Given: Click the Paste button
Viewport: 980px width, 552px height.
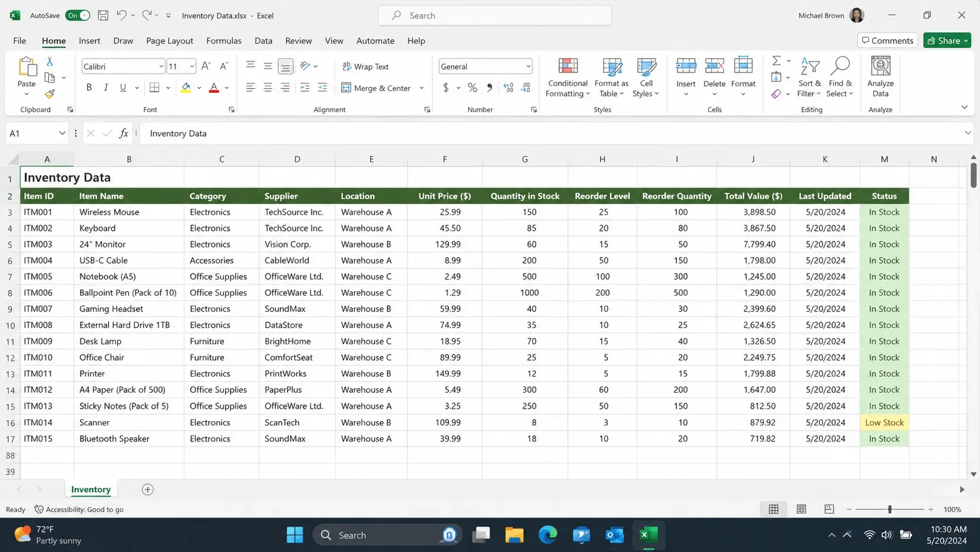Looking at the screenshot, I should [x=26, y=77].
